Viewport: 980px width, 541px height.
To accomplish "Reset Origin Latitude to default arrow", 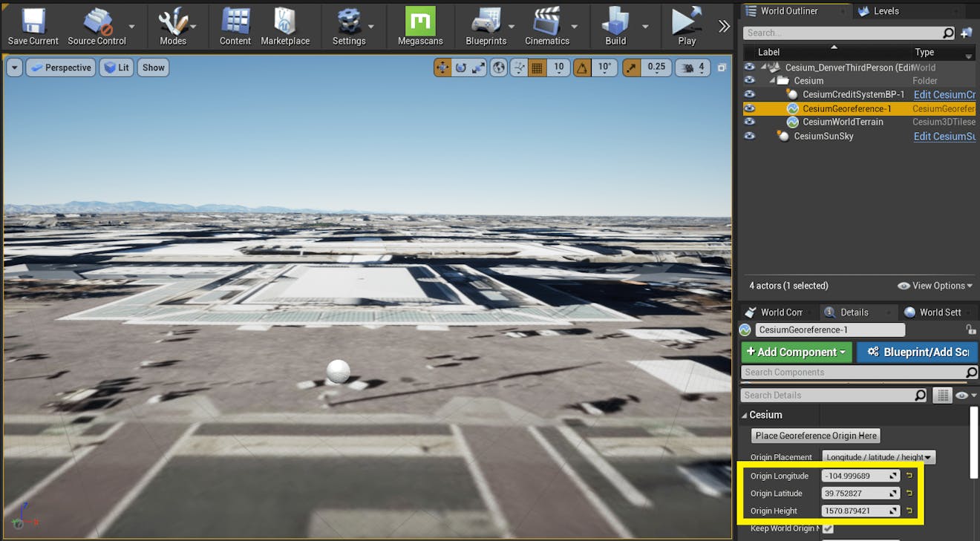I will (909, 494).
